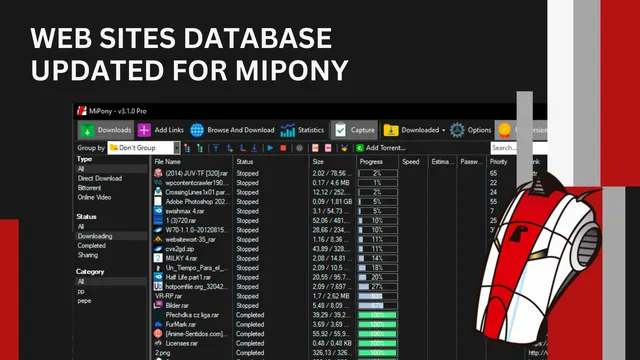
Task: Expand the Downloaded dropdown arrow
Action: click(444, 131)
